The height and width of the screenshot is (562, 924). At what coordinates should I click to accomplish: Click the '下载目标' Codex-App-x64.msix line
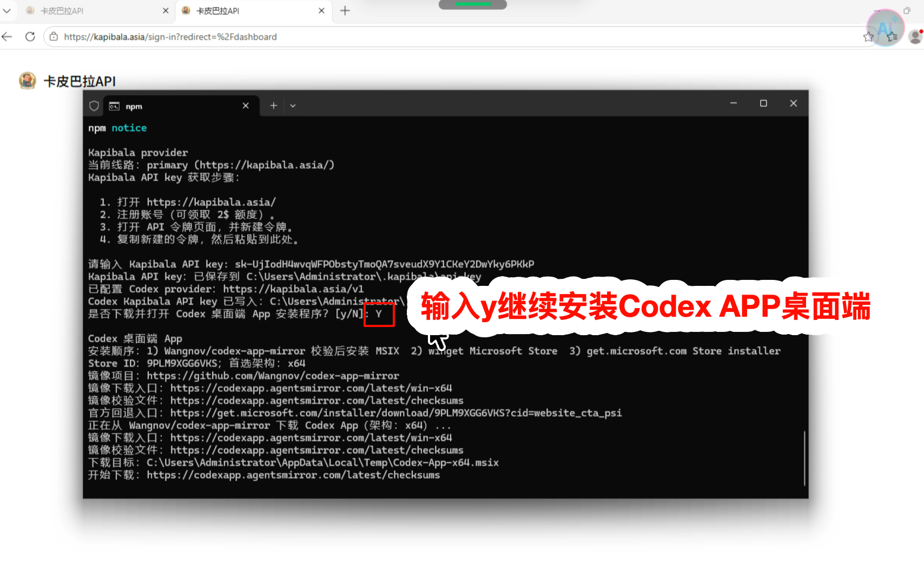[293, 462]
